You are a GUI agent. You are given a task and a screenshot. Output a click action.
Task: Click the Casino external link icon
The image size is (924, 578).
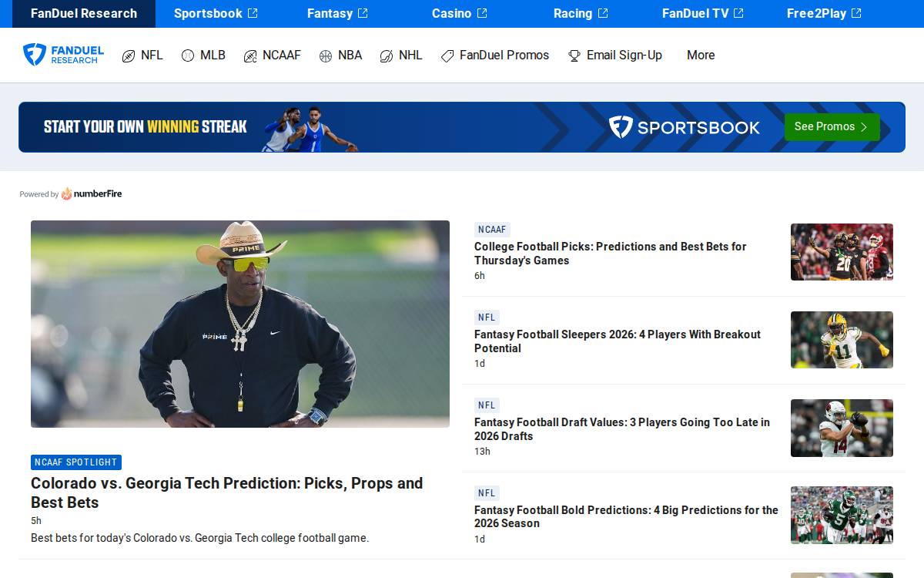click(x=482, y=13)
